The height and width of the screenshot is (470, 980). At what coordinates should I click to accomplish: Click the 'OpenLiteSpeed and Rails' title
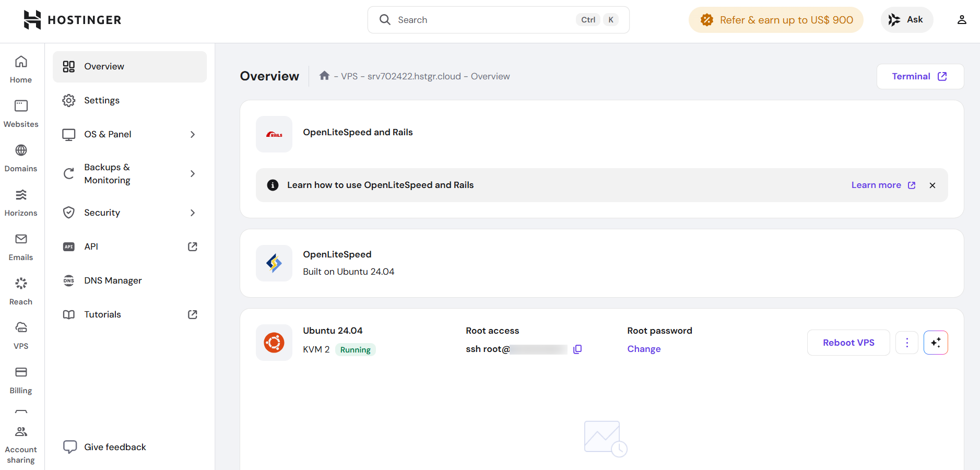(x=358, y=132)
